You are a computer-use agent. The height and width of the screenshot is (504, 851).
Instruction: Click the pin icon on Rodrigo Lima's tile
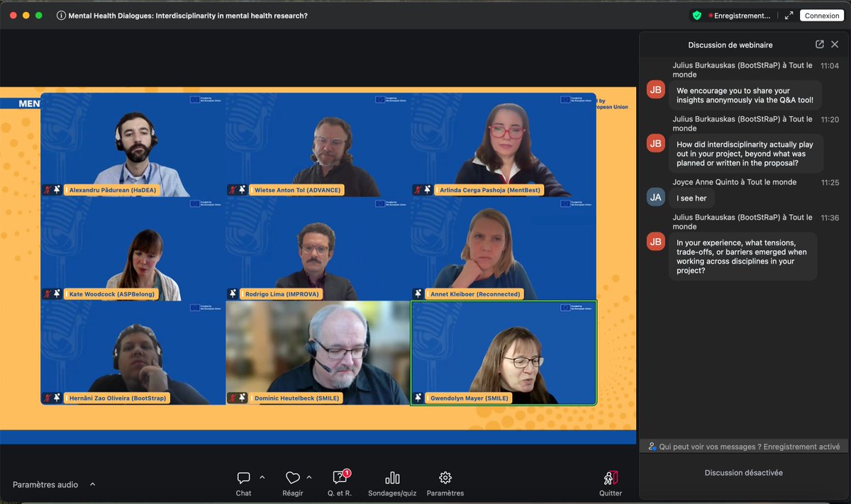pyautogui.click(x=233, y=293)
